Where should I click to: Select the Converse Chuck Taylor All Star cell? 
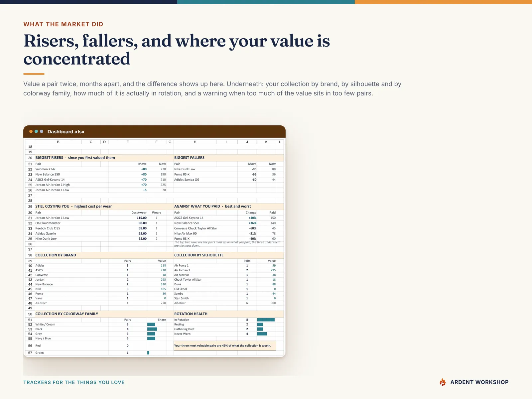pos(205,228)
